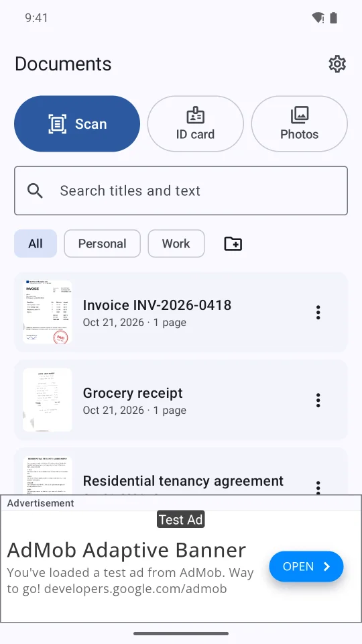Image resolution: width=362 pixels, height=644 pixels.
Task: Tap the home gesture bar
Action: point(181,633)
